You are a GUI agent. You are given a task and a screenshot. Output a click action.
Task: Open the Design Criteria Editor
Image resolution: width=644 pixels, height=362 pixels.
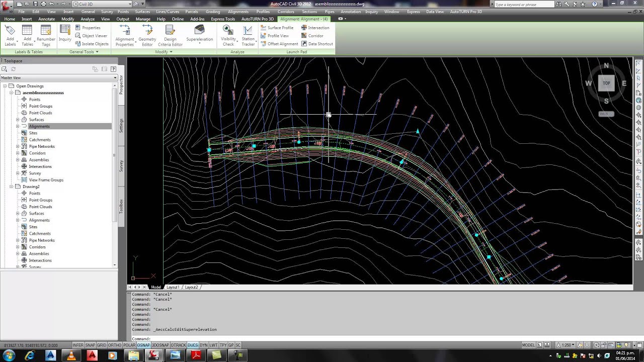(170, 36)
